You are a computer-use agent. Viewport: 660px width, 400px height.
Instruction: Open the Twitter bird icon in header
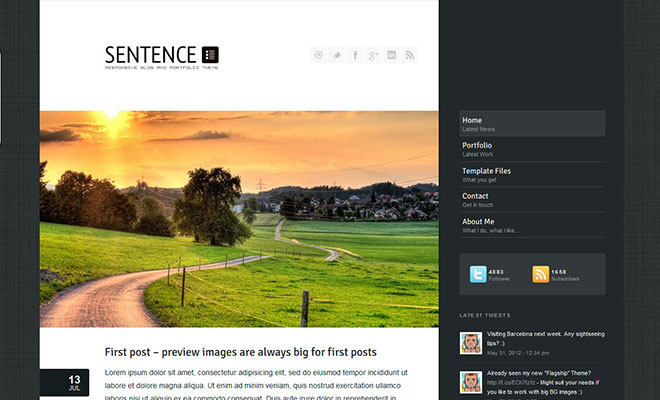337,55
